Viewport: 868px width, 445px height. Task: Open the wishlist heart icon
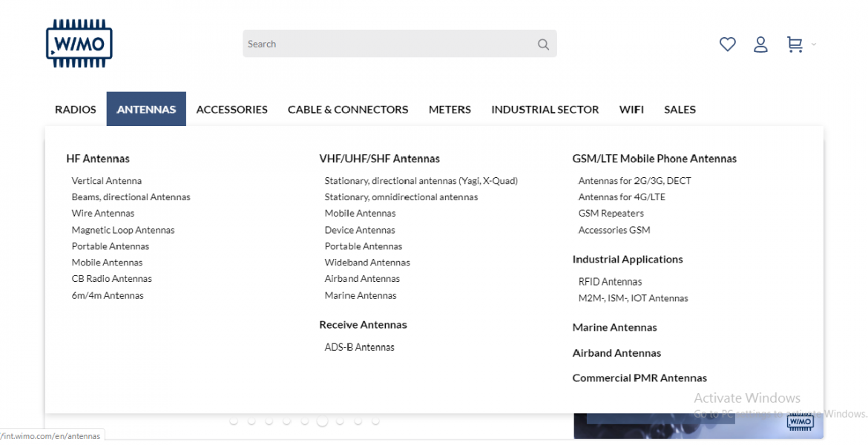(x=727, y=44)
